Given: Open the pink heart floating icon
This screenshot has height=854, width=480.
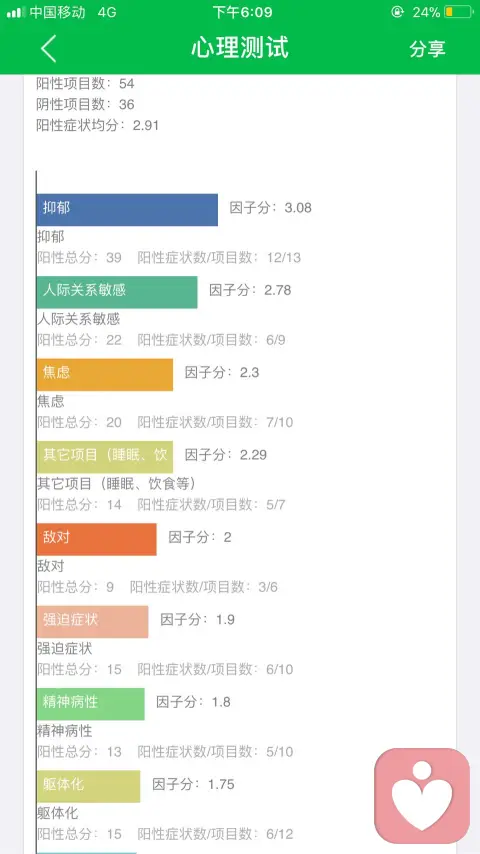Looking at the screenshot, I should (422, 795).
